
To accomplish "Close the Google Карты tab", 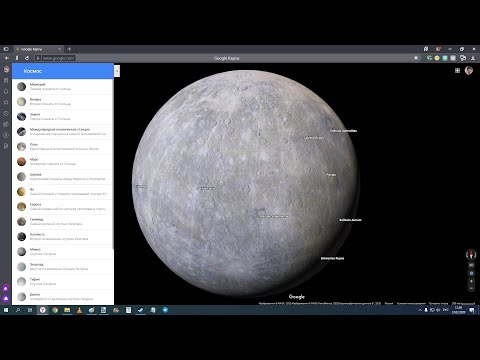I will pos(59,49).
